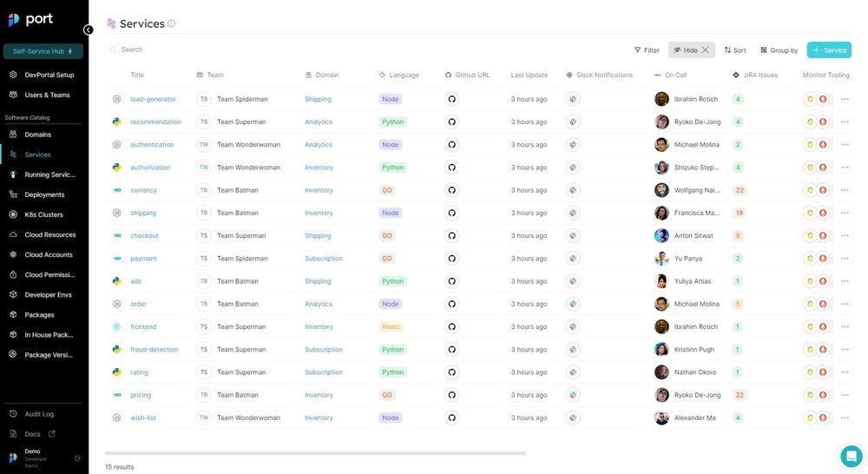Open Slack notifications for load-generator
868x474 pixels.
573,99
